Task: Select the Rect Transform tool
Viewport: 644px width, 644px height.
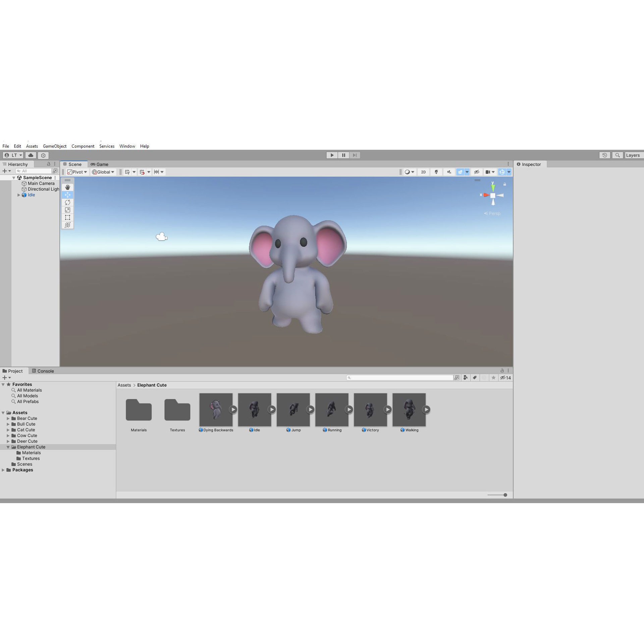Action: coord(67,217)
